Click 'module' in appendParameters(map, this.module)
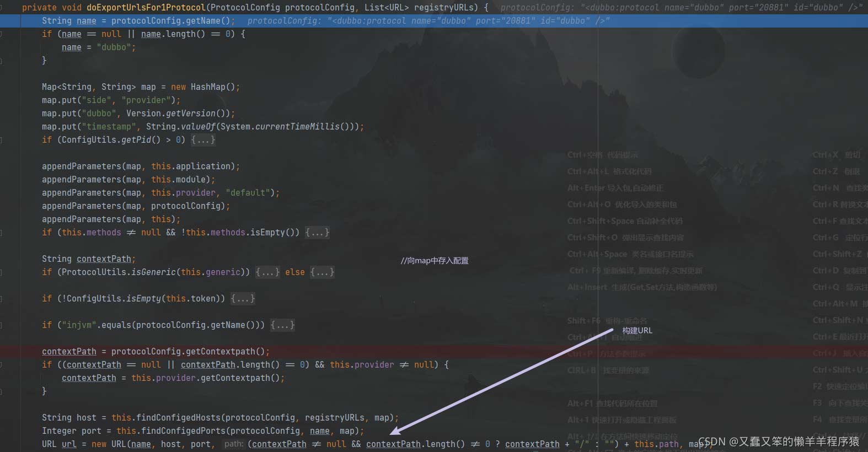The height and width of the screenshot is (452, 868). [x=191, y=180]
